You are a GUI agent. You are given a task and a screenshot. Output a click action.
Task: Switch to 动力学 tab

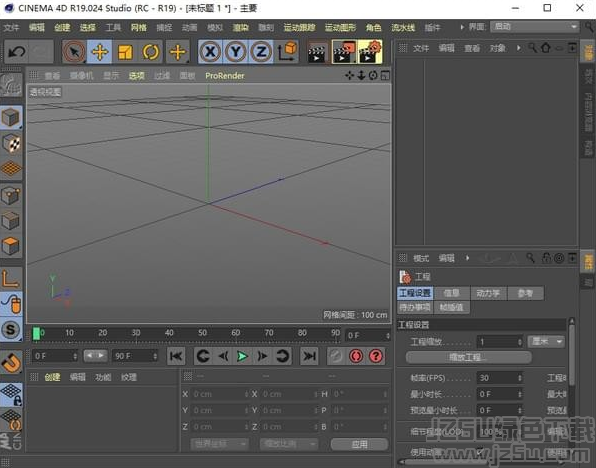point(488,293)
